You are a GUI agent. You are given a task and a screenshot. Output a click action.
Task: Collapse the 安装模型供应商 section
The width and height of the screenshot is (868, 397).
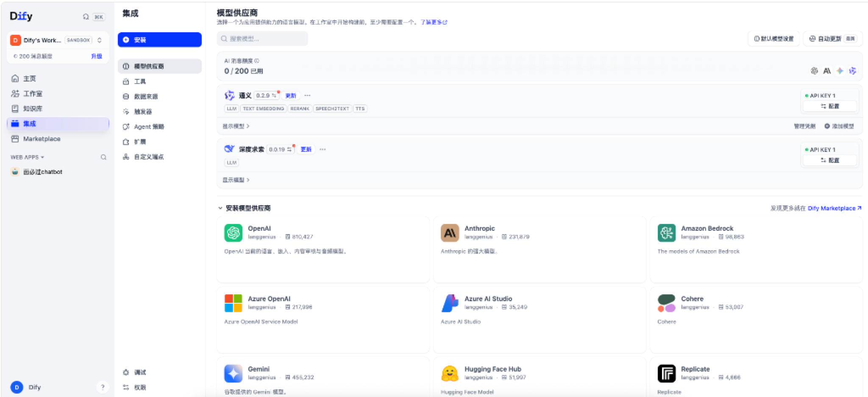[244, 208]
